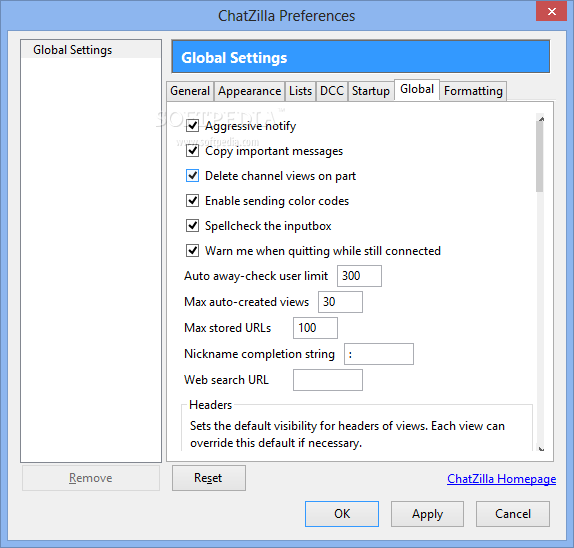Confirm with the OK button
This screenshot has height=548, width=574.
tap(342, 514)
